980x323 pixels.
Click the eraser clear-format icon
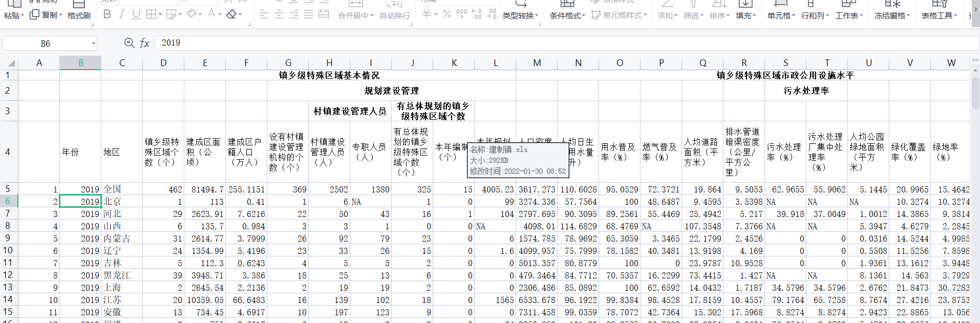231,14
